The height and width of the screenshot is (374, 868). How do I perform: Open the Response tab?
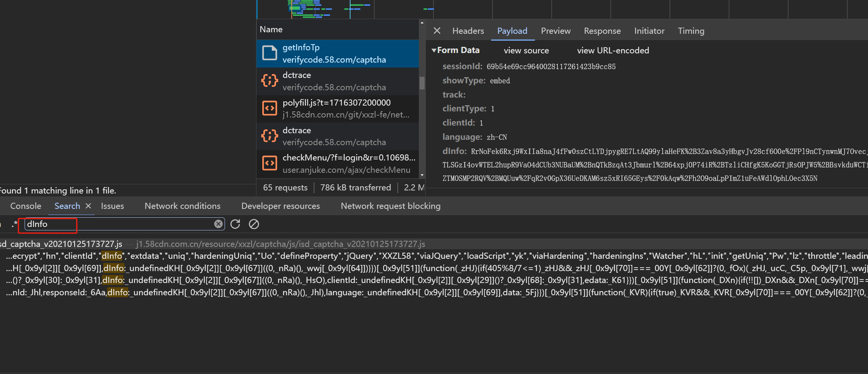pyautogui.click(x=602, y=31)
